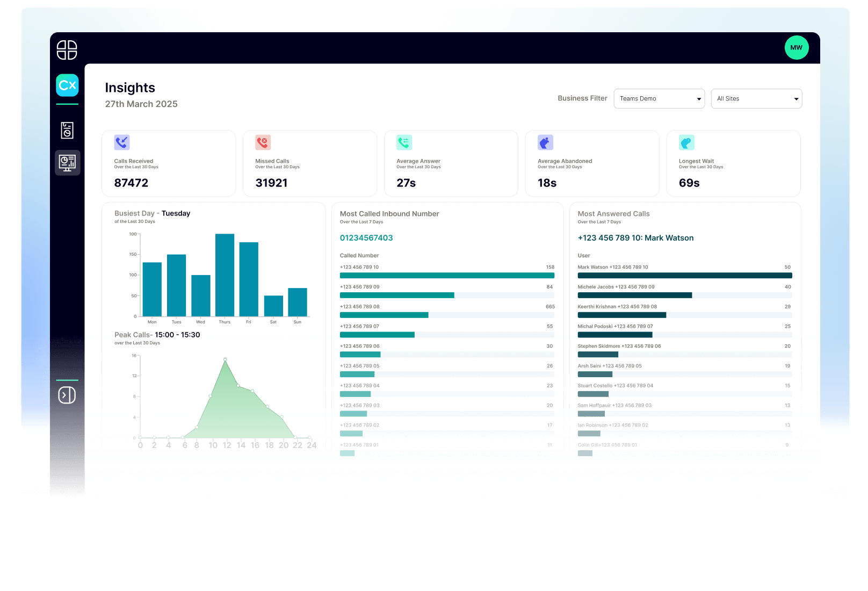Expand the sidebar with the arrow icon

[67, 395]
